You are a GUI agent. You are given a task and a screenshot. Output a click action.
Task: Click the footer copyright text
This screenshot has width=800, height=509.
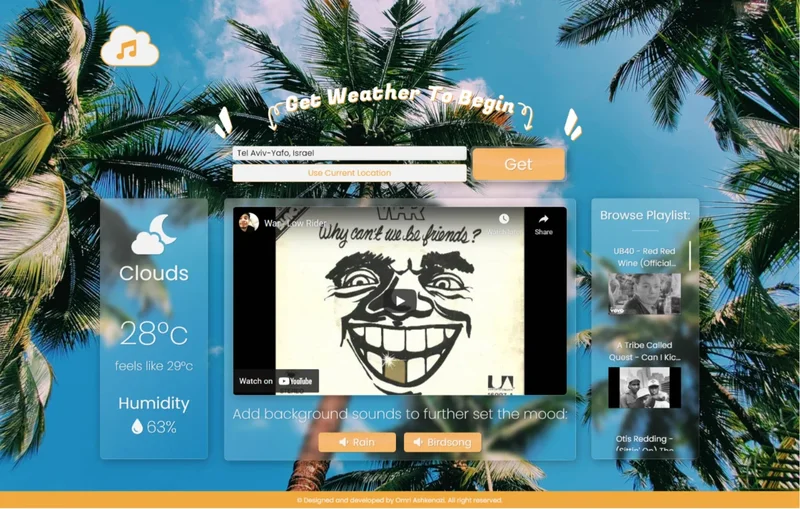pyautogui.click(x=399, y=500)
